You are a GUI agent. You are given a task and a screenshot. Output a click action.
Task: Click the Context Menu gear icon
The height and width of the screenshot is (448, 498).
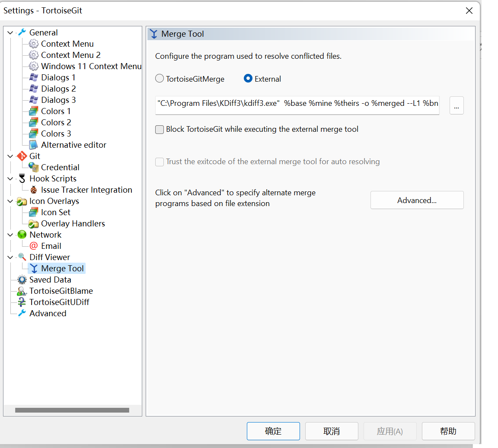pyautogui.click(x=34, y=44)
